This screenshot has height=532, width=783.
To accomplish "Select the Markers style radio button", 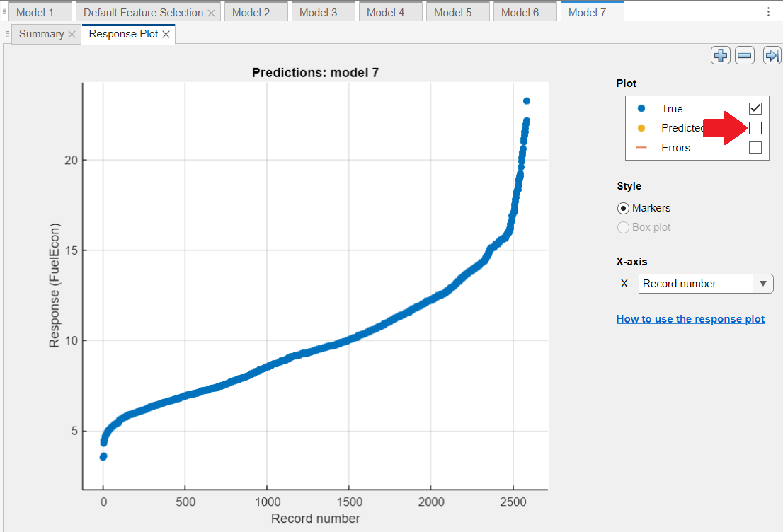I will (623, 208).
